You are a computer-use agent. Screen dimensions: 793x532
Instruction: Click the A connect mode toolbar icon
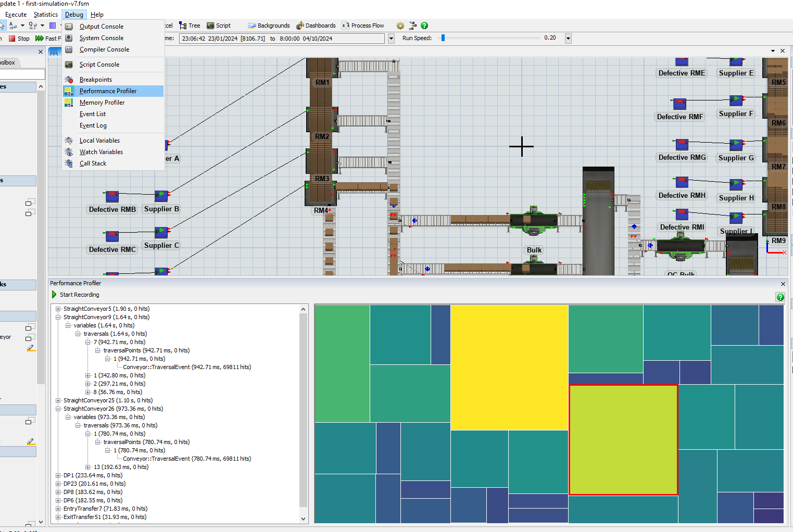coord(13,26)
